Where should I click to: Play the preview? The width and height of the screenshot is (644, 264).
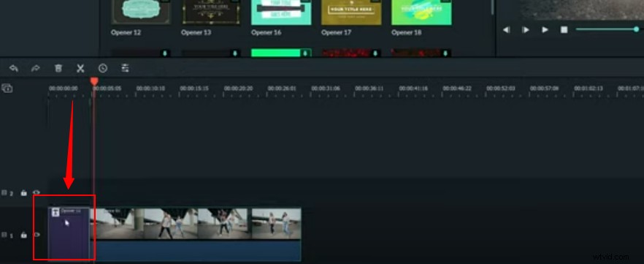click(545, 29)
